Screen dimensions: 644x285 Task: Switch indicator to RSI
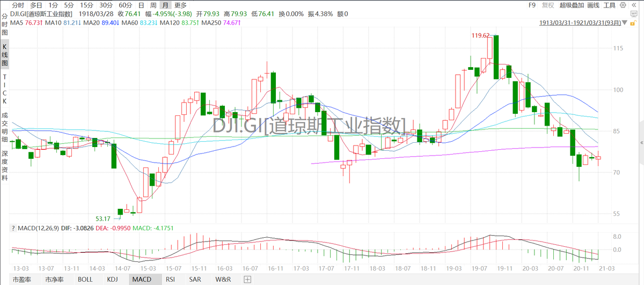170,279
